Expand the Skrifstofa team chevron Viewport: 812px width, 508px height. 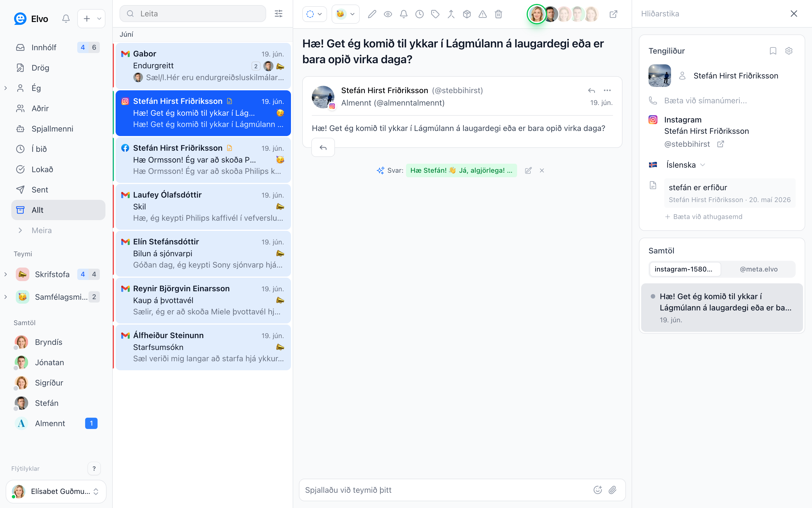6,275
